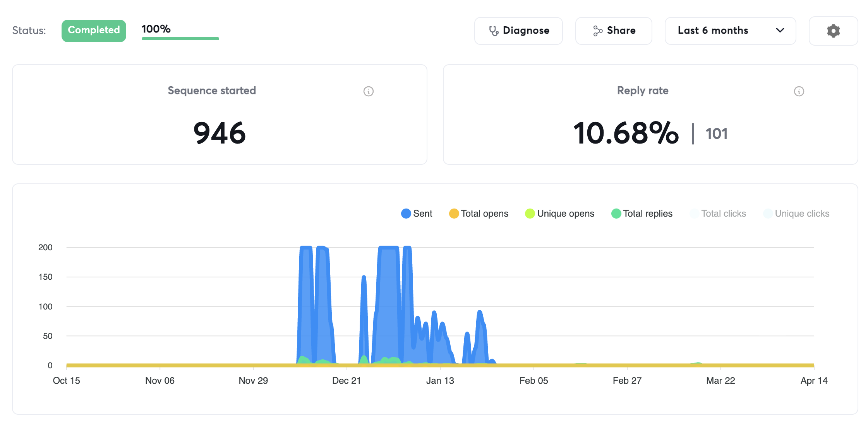
Task: Click the 101 replies count
Action: pos(716,134)
